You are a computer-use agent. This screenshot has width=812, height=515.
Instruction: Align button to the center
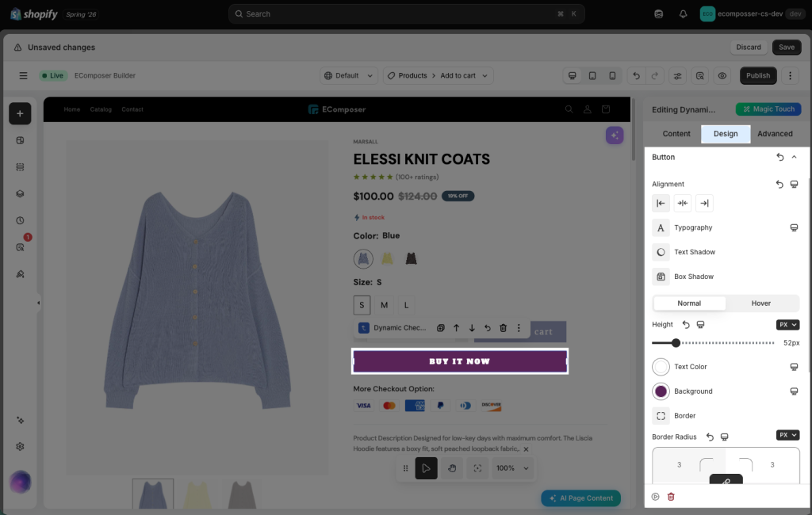pos(683,203)
